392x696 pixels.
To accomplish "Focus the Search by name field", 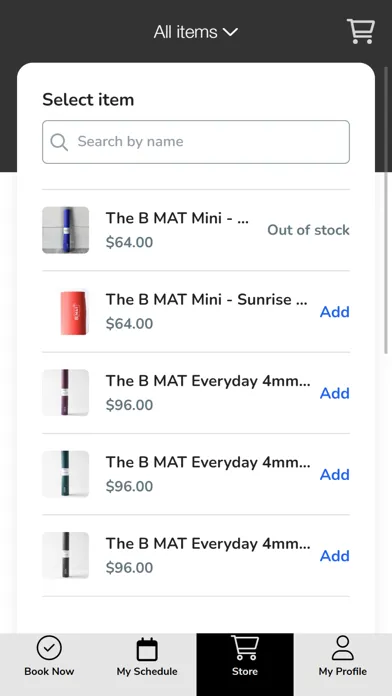I will (196, 142).
